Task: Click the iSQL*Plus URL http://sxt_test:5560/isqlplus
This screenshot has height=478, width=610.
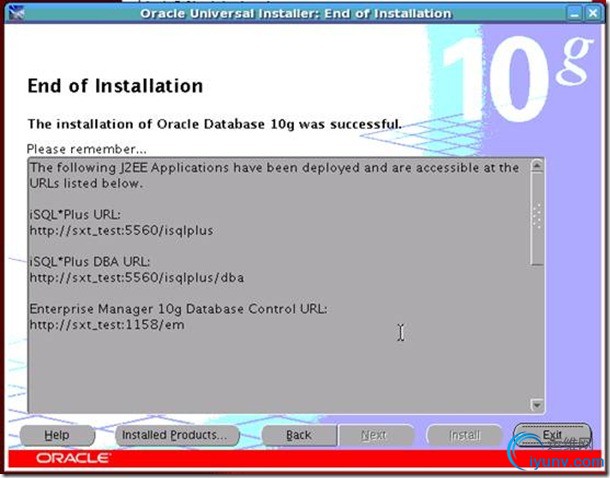Action: pyautogui.click(x=121, y=231)
